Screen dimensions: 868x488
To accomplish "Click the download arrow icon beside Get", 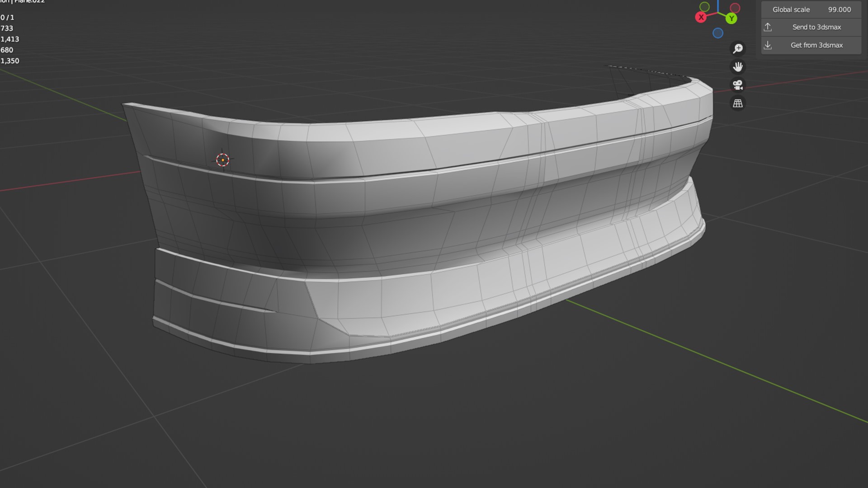I will [768, 45].
